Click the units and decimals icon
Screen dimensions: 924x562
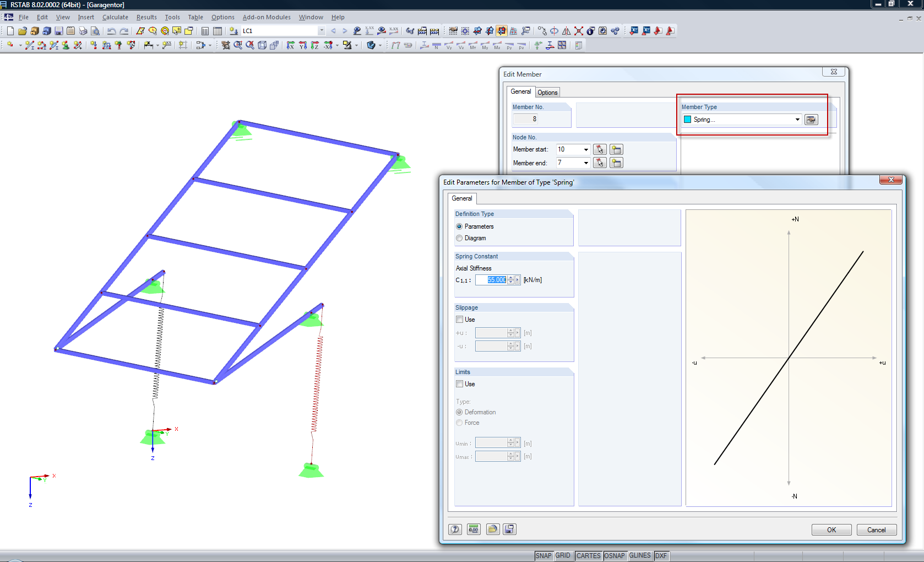(x=474, y=529)
